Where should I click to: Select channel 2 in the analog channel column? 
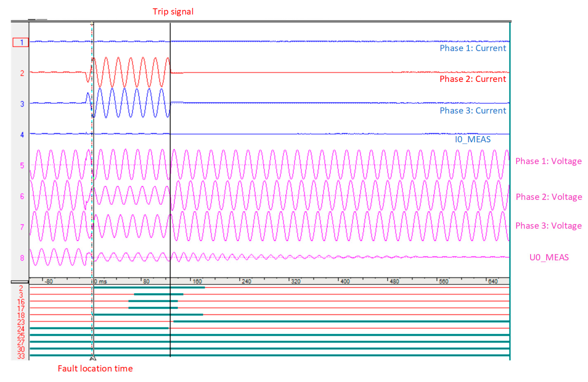click(x=22, y=73)
